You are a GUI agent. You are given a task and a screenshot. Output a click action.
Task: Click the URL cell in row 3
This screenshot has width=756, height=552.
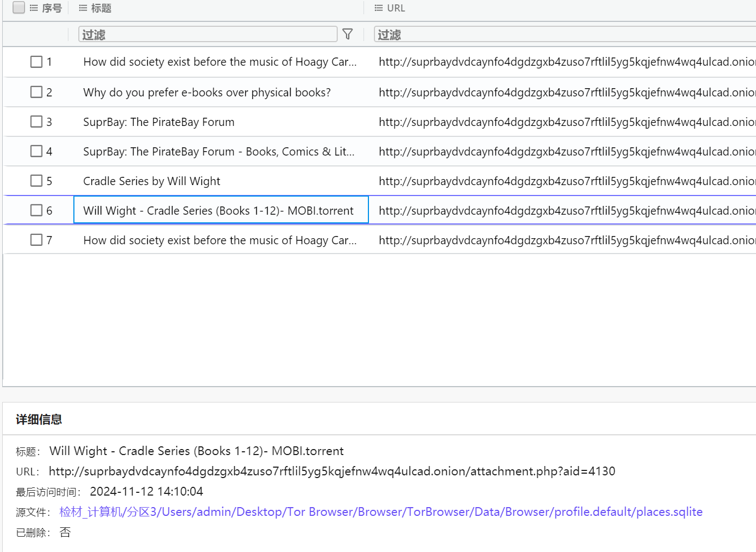pyautogui.click(x=567, y=122)
